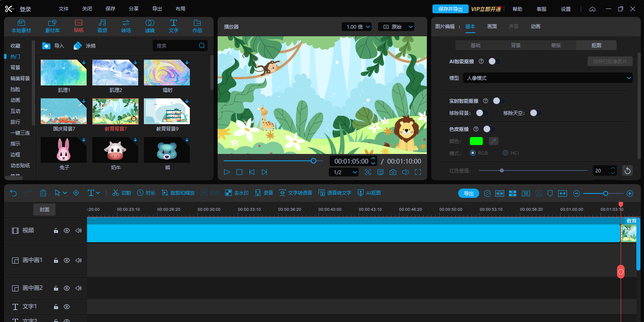Click the 涂鸦 doodle tool
644x322 pixels.
pos(85,46)
